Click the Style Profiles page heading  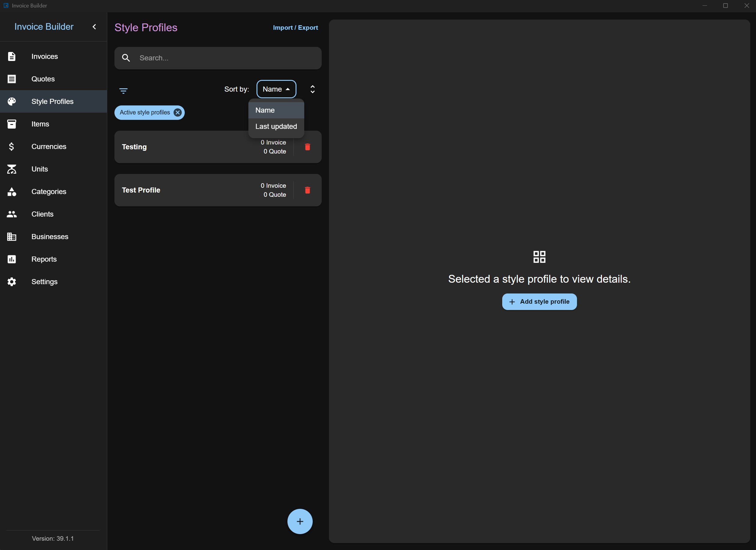point(146,28)
